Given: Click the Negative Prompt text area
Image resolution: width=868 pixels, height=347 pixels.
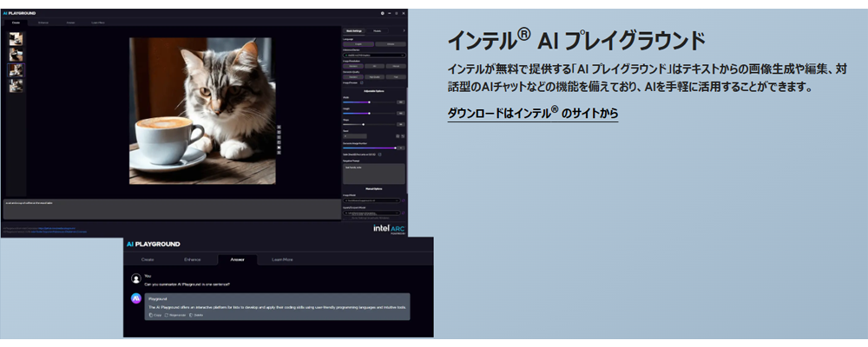Looking at the screenshot, I should click(x=374, y=173).
